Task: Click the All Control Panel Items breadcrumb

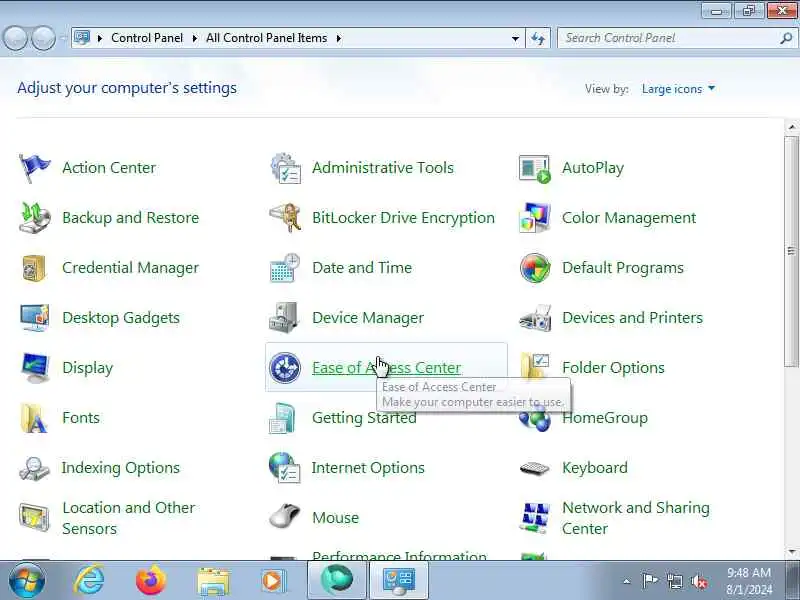Action: 266,38
